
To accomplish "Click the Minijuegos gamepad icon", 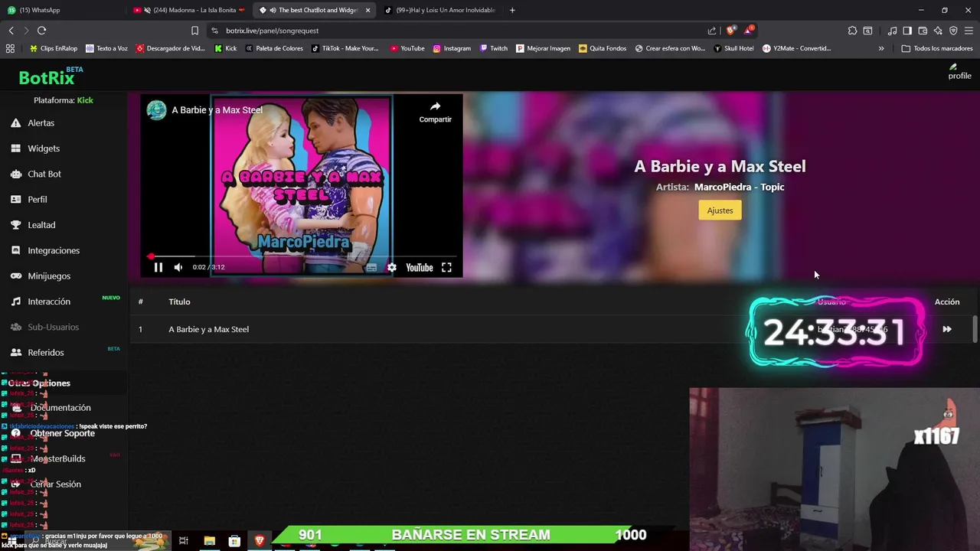I will pyautogui.click(x=15, y=275).
